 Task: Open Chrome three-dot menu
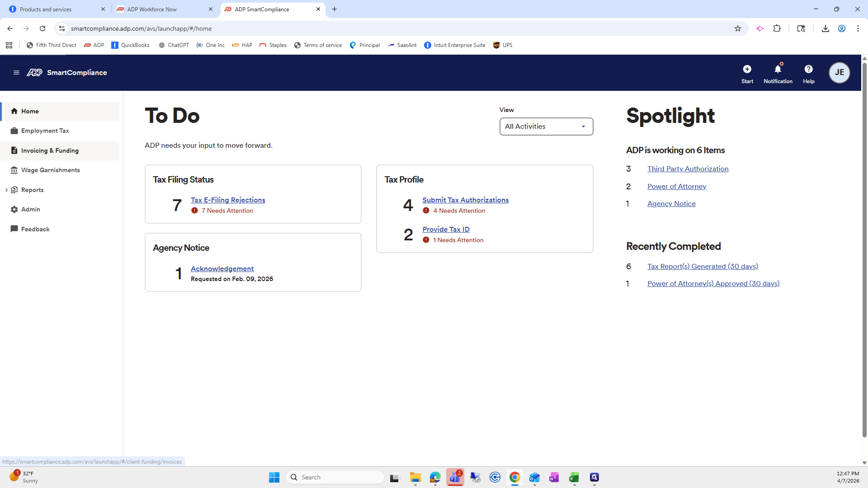pyautogui.click(x=858, y=28)
